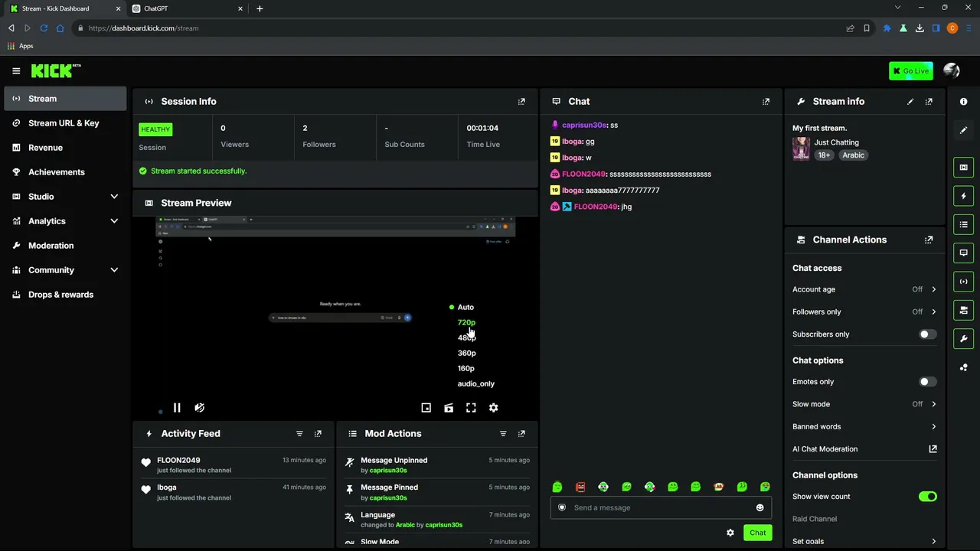Click the pencil icon in right rail
Screen dimensions: 980x551
point(964,131)
